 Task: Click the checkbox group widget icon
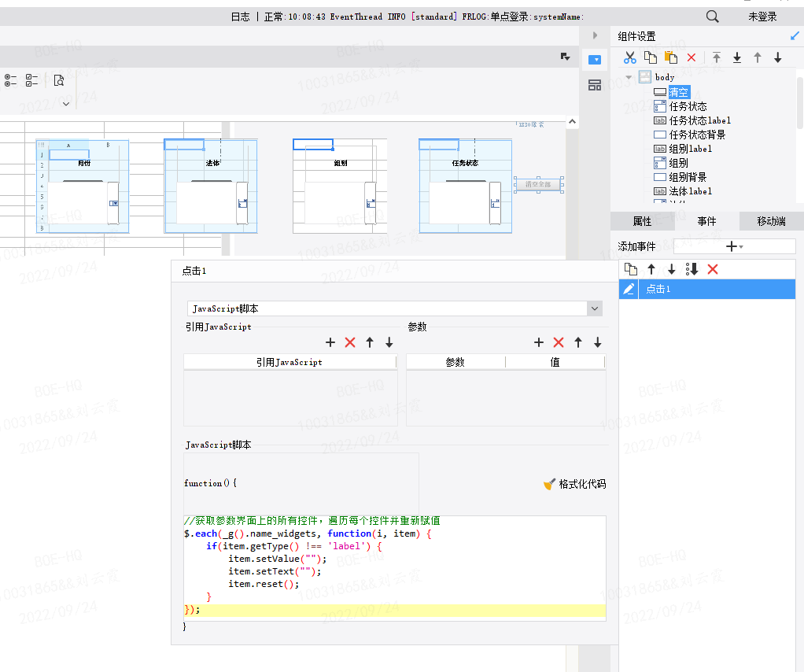point(32,79)
